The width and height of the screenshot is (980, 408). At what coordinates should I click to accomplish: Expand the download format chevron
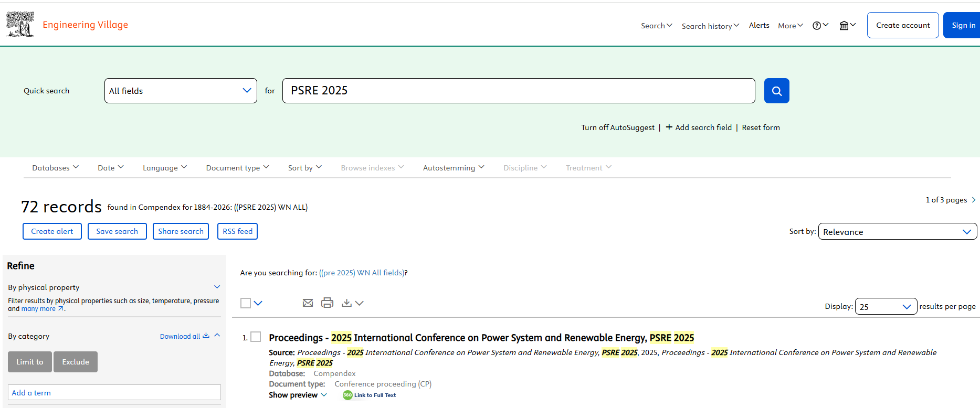click(x=359, y=303)
